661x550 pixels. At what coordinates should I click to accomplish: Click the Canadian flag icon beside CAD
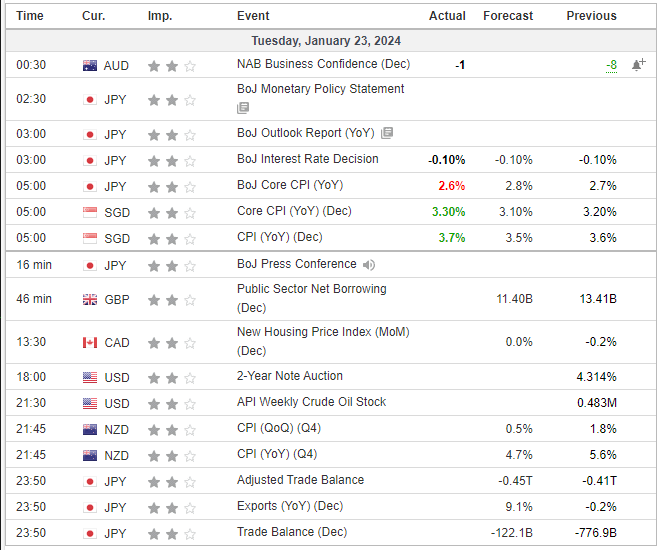click(90, 343)
